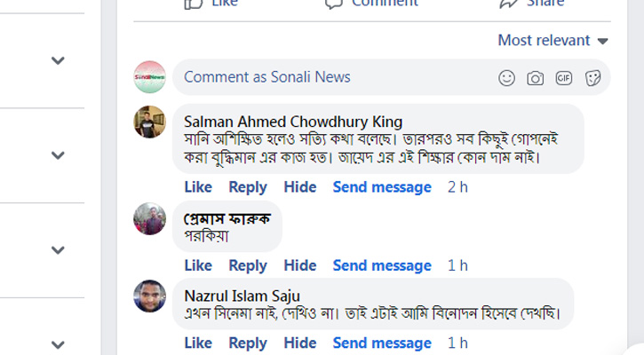Open Salman Ahmed Chowdhury King's profile picture

(x=149, y=122)
